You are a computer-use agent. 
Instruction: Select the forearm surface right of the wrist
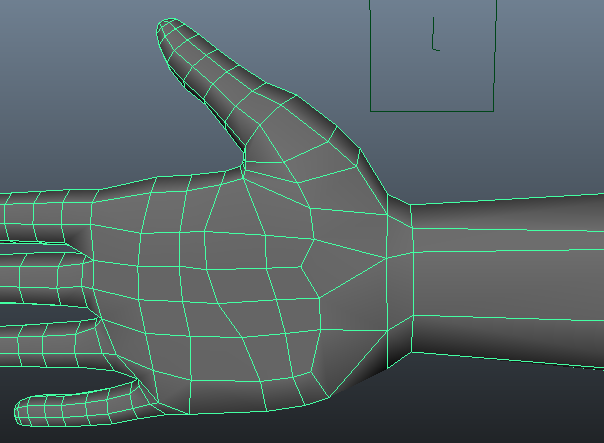pyautogui.click(x=510, y=280)
